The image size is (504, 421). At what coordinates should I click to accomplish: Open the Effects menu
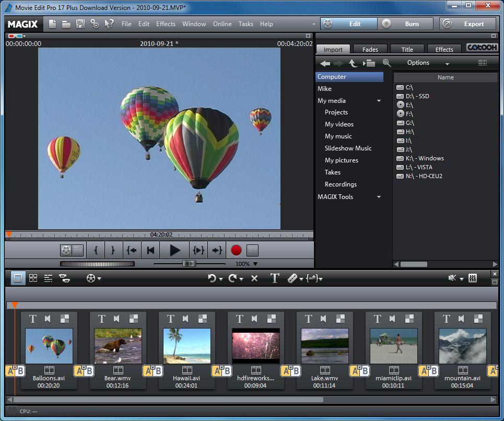(166, 24)
